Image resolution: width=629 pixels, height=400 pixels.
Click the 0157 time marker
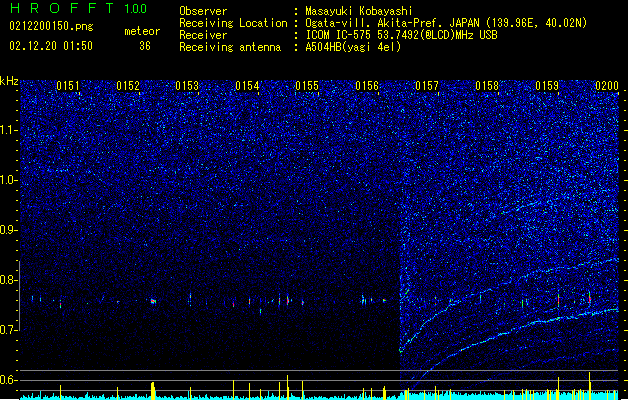tap(427, 86)
